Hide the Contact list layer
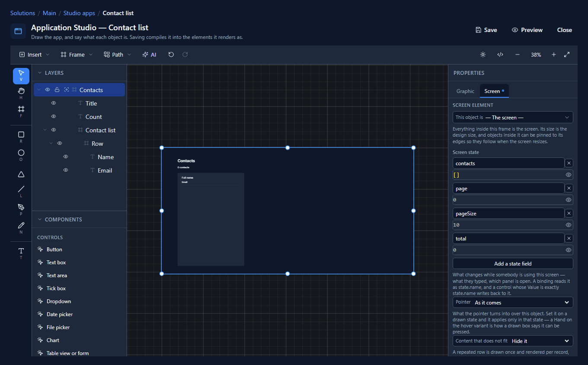This screenshot has width=588, height=365. pyautogui.click(x=54, y=130)
